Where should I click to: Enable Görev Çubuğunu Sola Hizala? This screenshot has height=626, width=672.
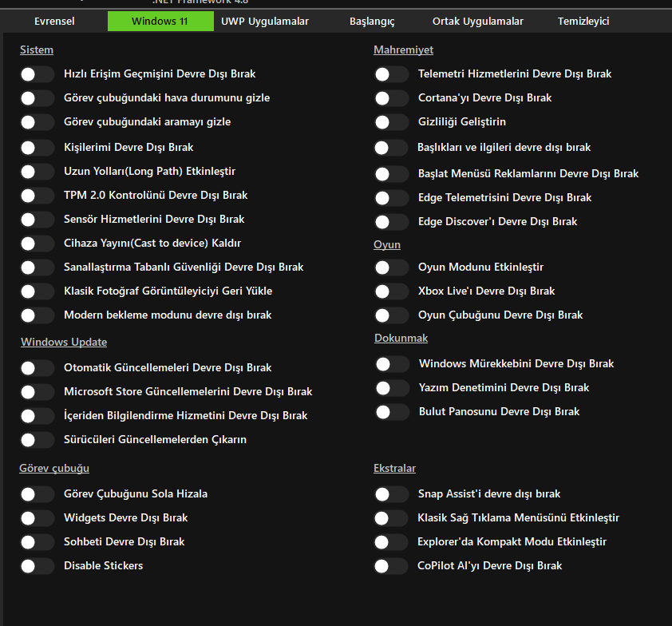(x=37, y=494)
